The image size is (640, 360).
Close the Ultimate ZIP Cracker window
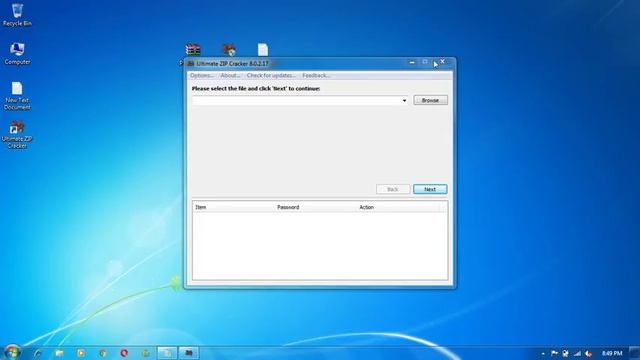point(442,62)
